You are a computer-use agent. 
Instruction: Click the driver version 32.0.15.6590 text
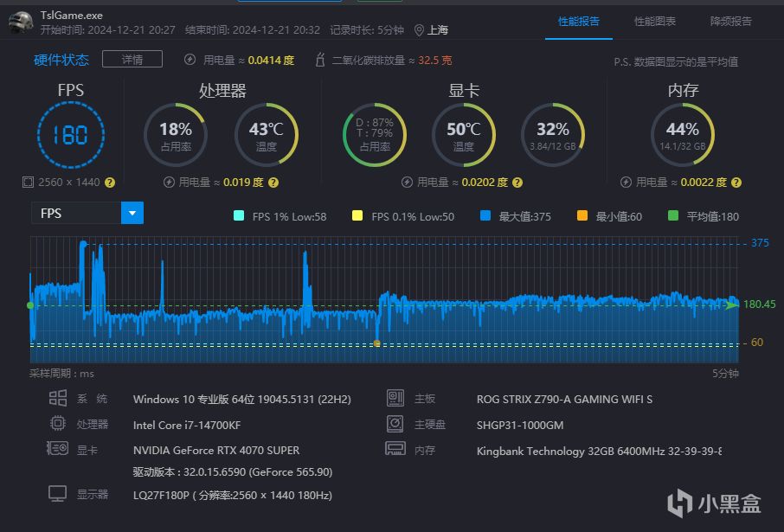[232, 471]
